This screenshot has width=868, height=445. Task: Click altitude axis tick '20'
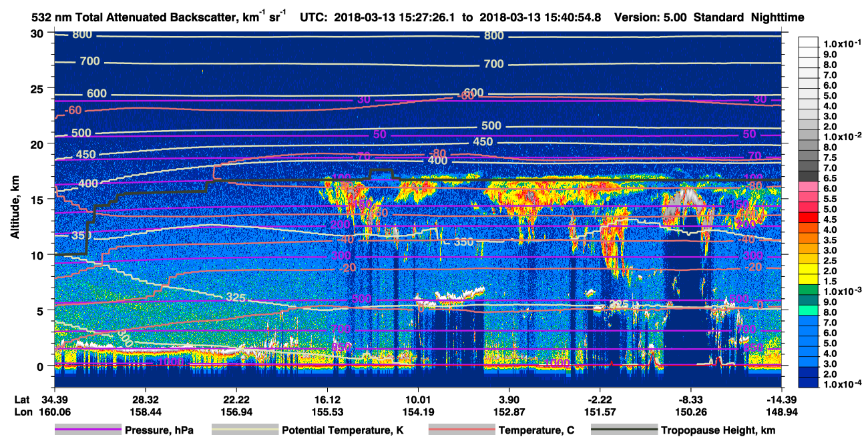pos(39,143)
